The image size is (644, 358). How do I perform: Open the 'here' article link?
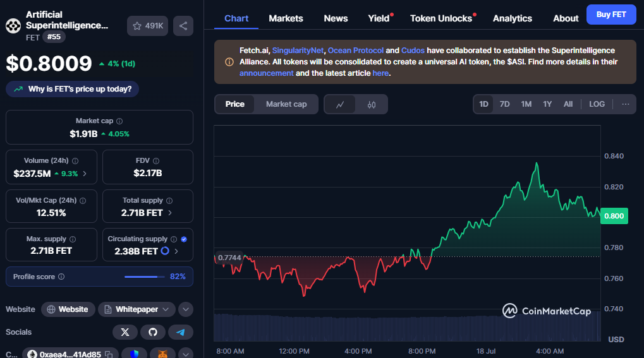[380, 73]
